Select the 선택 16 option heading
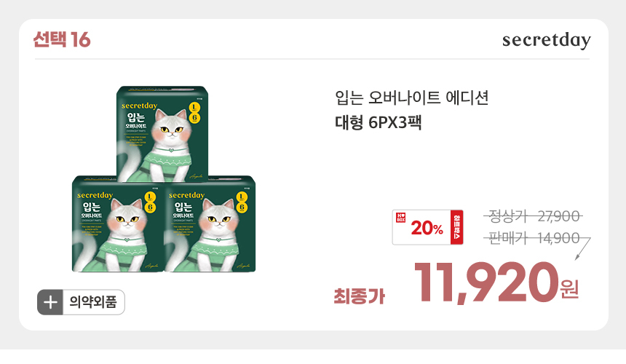Screen dimensions: 626x364 click(x=62, y=40)
